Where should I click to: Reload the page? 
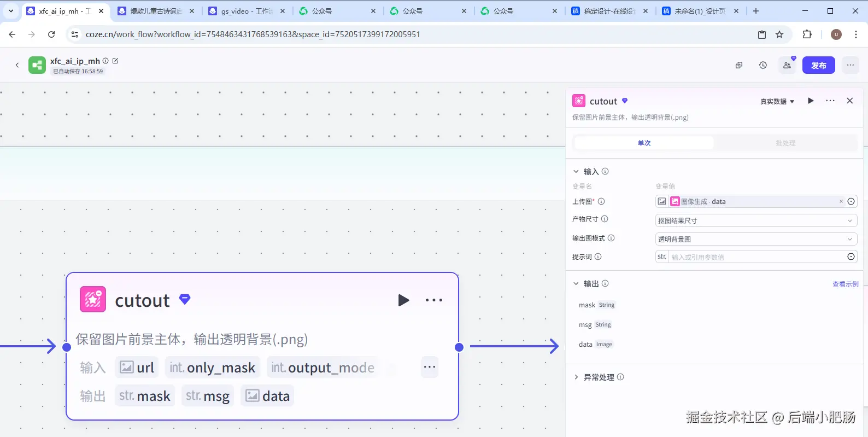(51, 34)
